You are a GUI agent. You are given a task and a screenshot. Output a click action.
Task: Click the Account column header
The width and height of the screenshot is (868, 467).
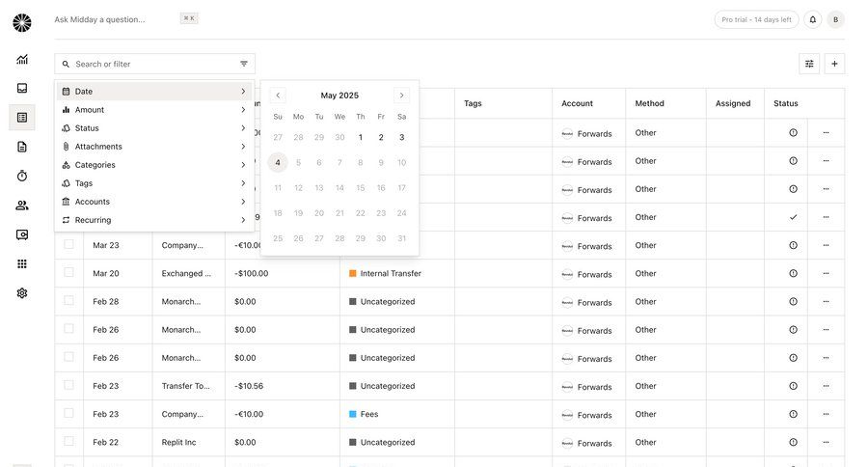[577, 103]
